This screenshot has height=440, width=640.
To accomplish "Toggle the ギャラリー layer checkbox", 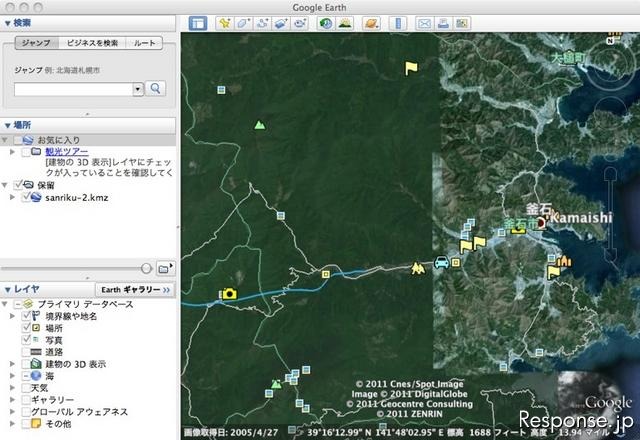I will pyautogui.click(x=26, y=400).
